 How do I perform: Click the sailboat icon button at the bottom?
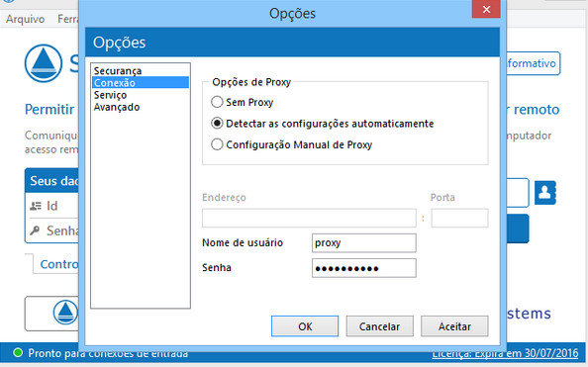[x=65, y=312]
